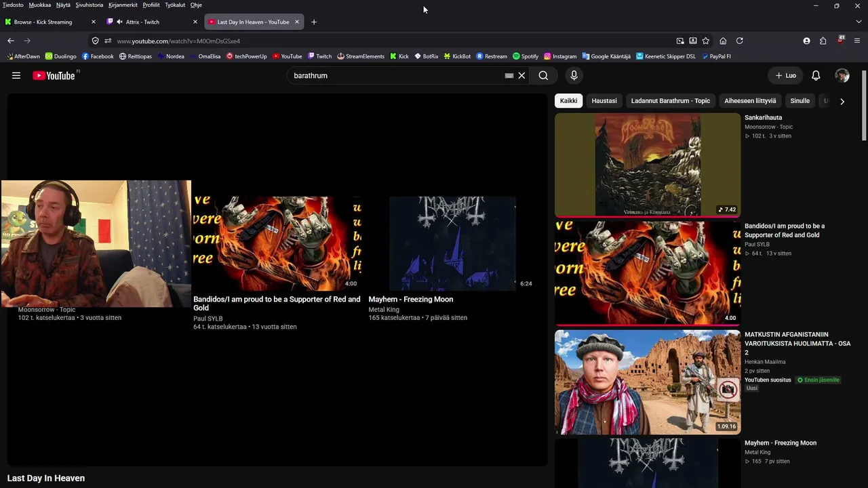
Task: Open Mayhem - Freezing Moon sidebar title
Action: click(x=781, y=443)
